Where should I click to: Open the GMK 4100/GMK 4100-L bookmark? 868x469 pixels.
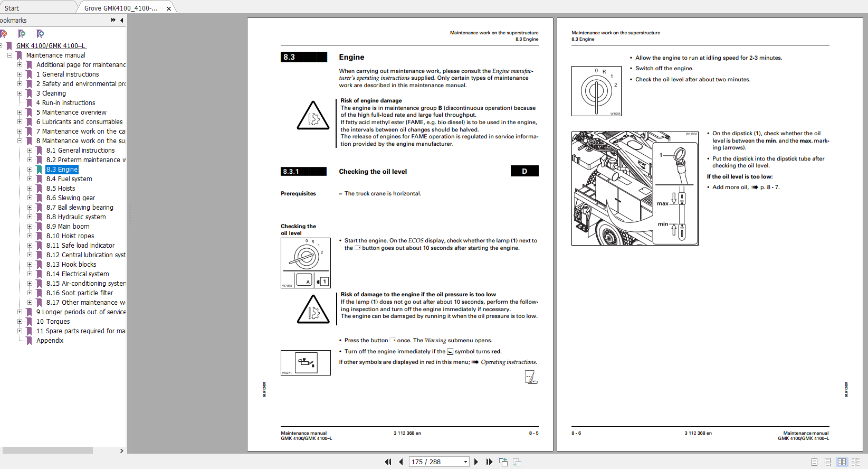[51, 46]
